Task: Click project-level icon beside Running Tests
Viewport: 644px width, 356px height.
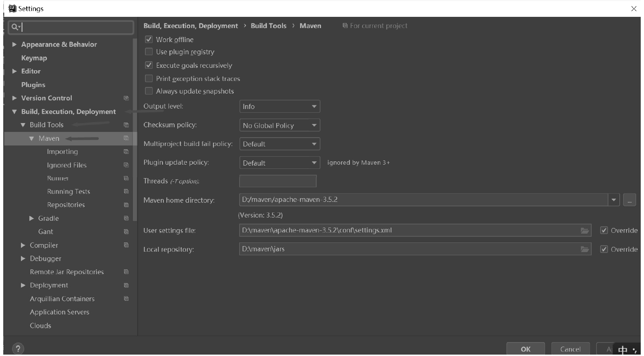Action: click(126, 191)
